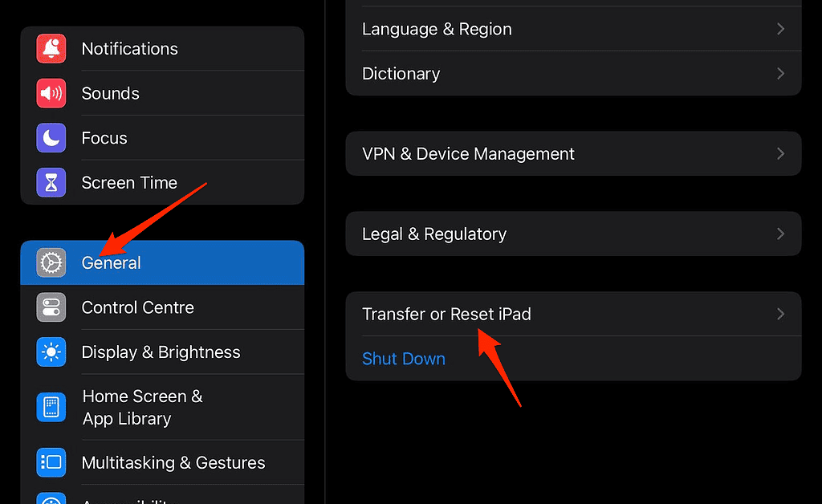Click the Display & Brightness sun icon
The width and height of the screenshot is (822, 504).
click(x=51, y=352)
